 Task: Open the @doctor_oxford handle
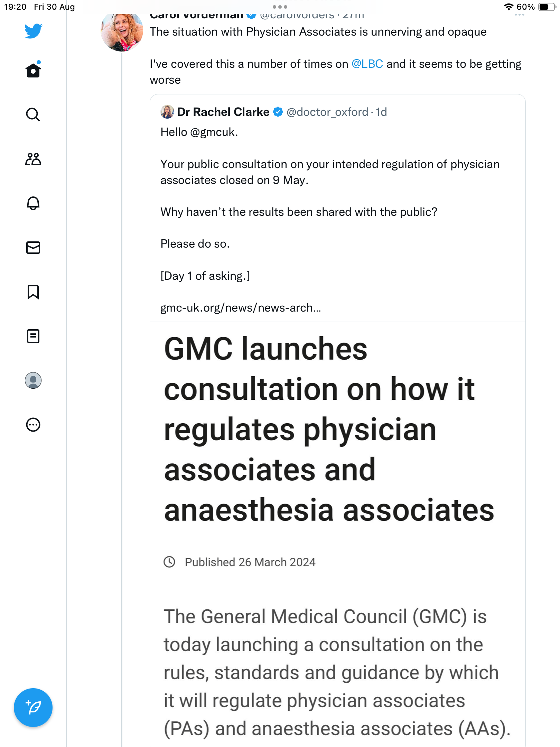pos(327,112)
